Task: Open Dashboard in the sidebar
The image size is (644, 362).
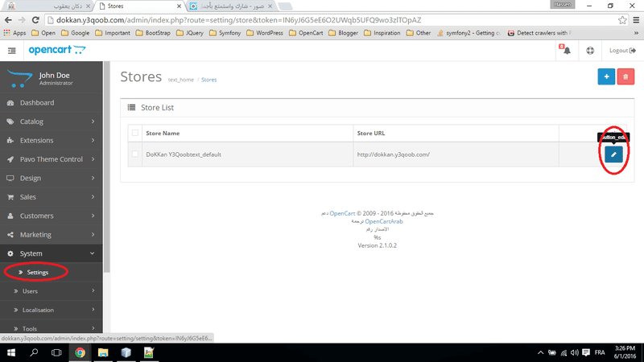Action: click(52, 103)
